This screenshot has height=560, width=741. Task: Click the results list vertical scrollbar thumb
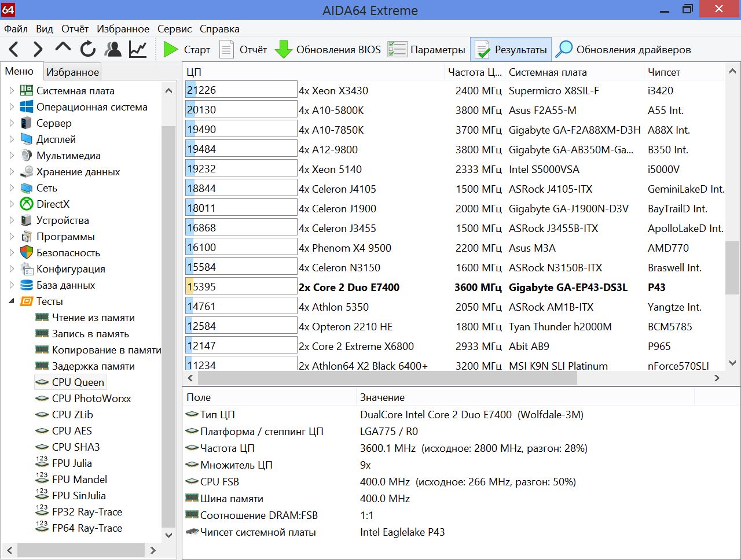[x=732, y=268]
